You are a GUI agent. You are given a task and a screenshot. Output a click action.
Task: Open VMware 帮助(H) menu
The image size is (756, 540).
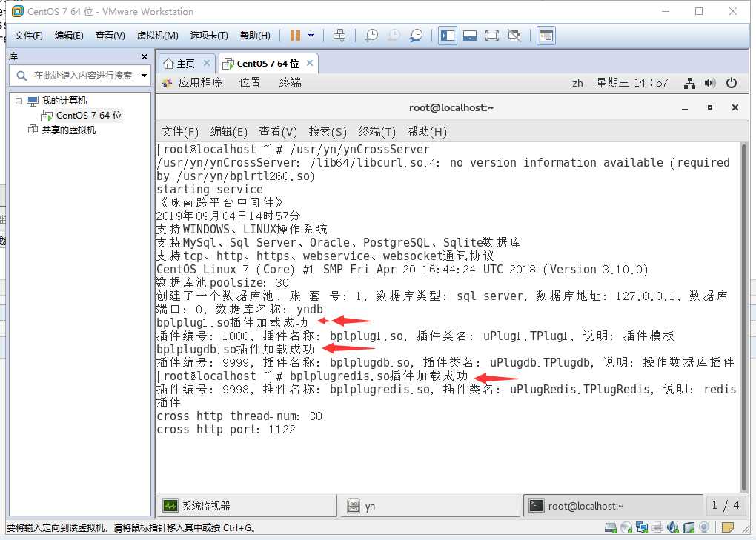click(x=255, y=35)
